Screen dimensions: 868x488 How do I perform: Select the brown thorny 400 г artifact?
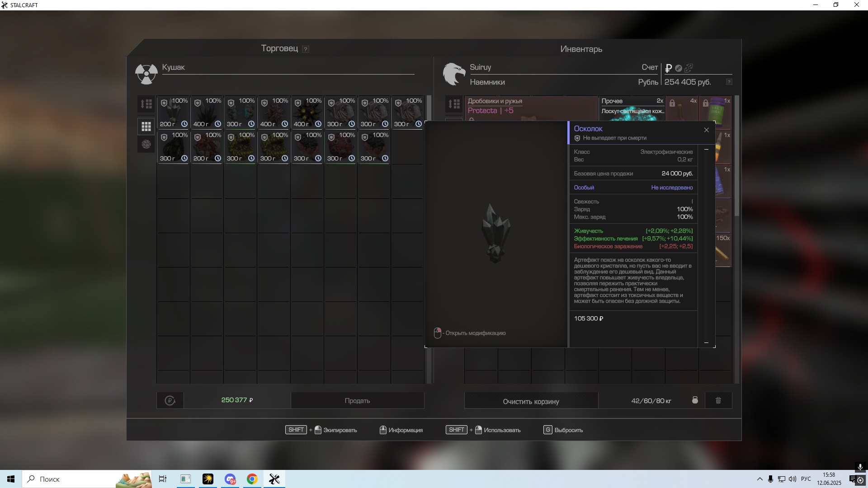pos(274,113)
